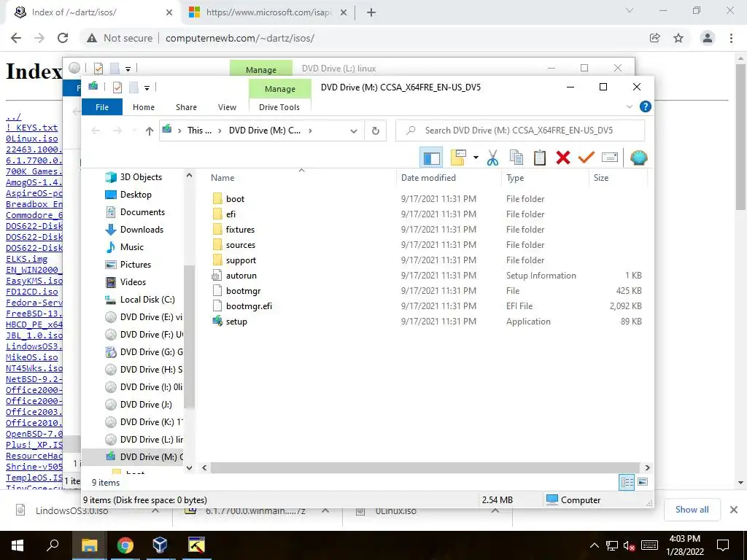Open the blue Help question mark
Viewport: 747px width, 560px height.
tap(645, 106)
